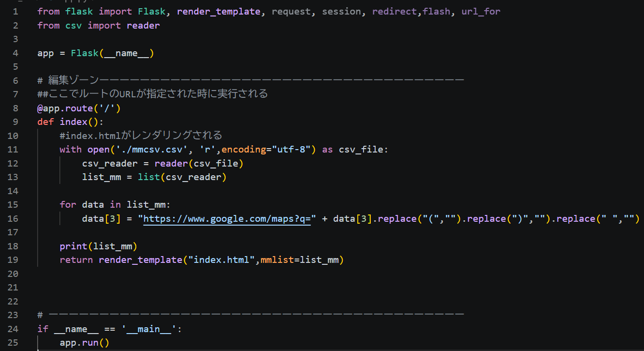Place cursor on "Flask(__name__)" on line 4
644x351 pixels.
pyautogui.click(x=113, y=53)
